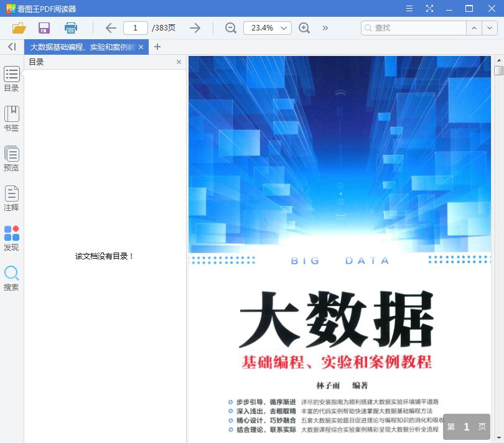Screen dimensions: 504x443
Task: Click the 深入浅出，去粗取精 bullet line
Action: pos(330,411)
